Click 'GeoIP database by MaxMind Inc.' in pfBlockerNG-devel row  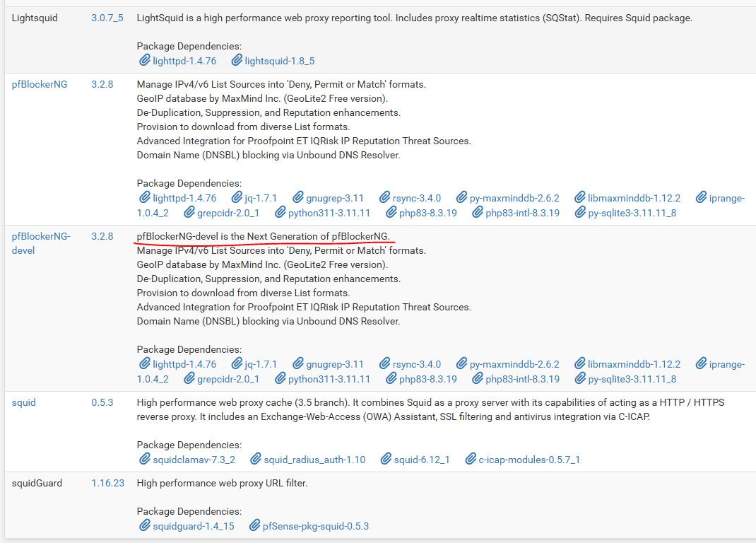(262, 264)
